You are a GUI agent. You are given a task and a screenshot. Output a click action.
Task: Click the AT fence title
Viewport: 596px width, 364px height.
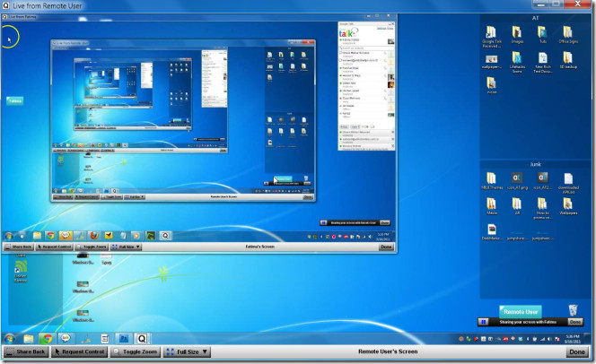pyautogui.click(x=535, y=18)
